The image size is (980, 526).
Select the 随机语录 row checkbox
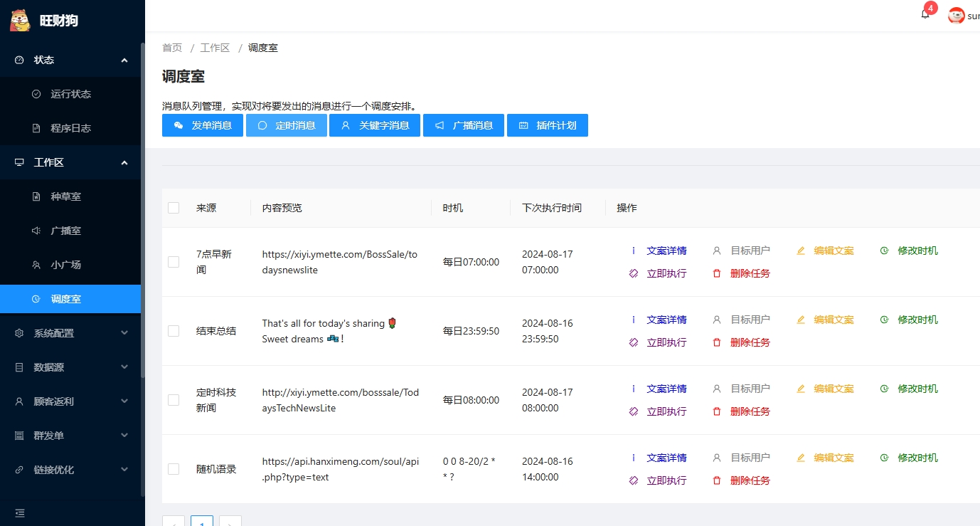click(x=174, y=469)
